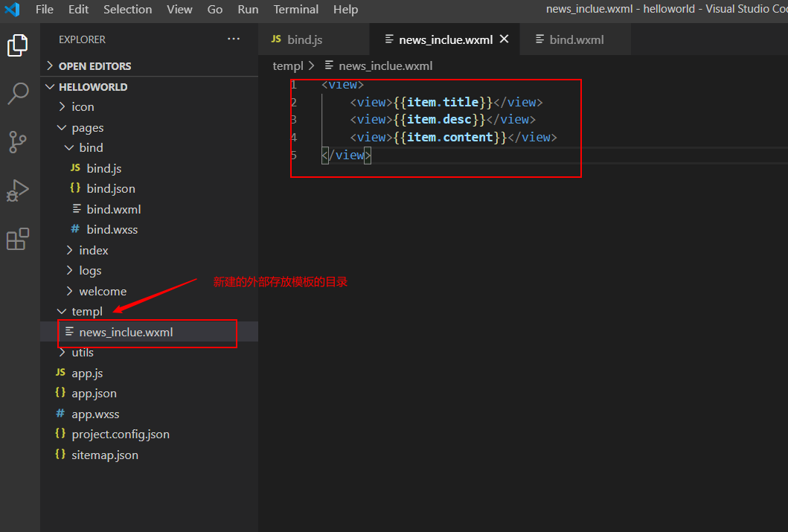Open the Edit menu

coord(78,10)
